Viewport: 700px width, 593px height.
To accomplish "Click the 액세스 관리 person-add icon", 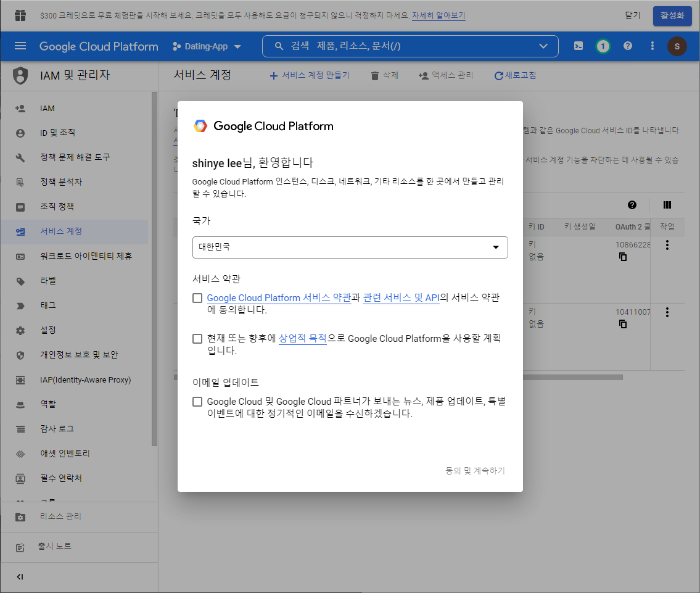I will coord(423,76).
